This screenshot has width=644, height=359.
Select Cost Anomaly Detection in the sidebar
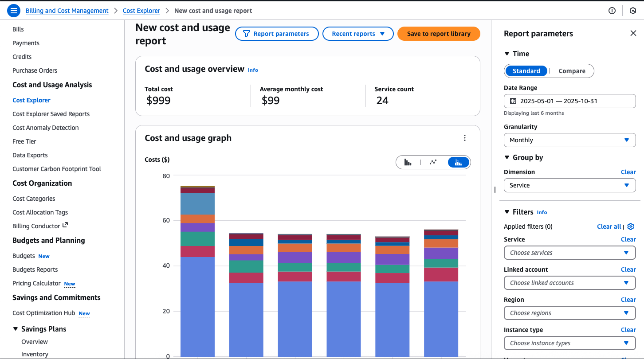click(x=45, y=128)
